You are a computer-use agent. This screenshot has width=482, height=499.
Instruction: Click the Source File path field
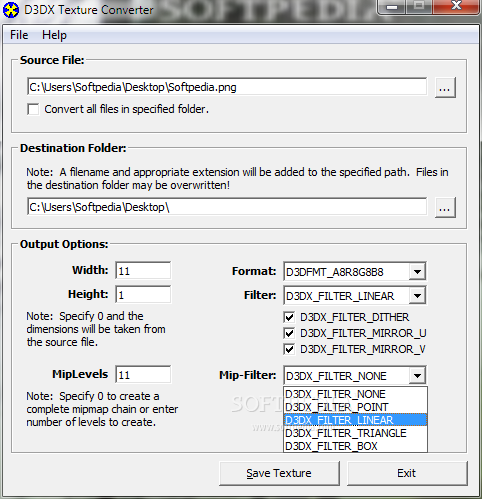tap(227, 87)
